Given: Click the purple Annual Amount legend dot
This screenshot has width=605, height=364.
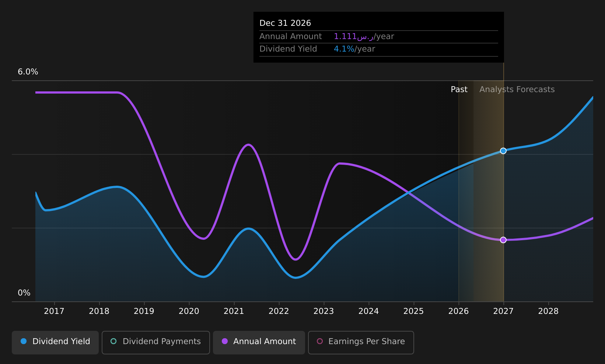Looking at the screenshot, I should [x=225, y=341].
